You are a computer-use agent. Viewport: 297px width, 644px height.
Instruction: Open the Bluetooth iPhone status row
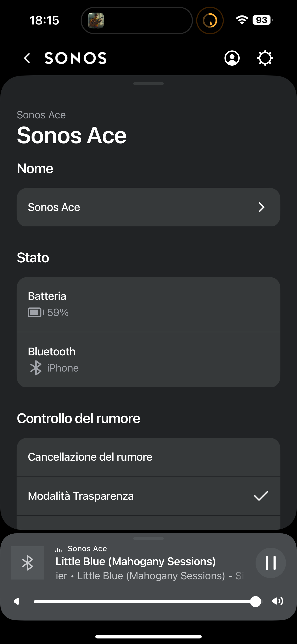point(148,360)
